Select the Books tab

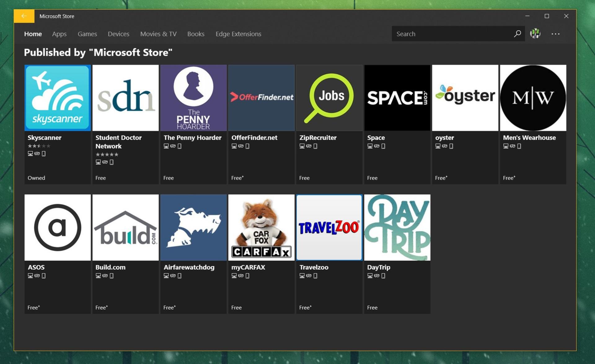tap(196, 34)
